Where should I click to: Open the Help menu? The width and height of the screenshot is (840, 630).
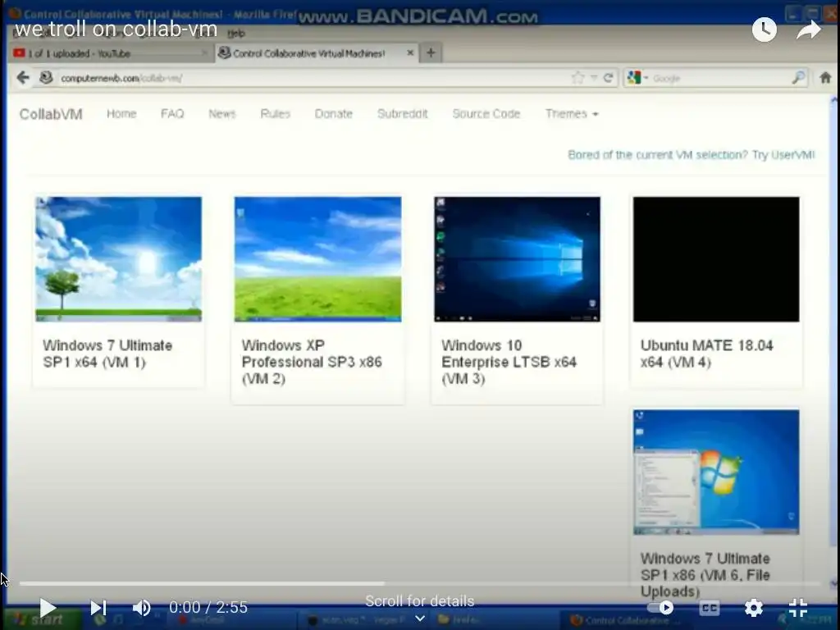(x=235, y=33)
